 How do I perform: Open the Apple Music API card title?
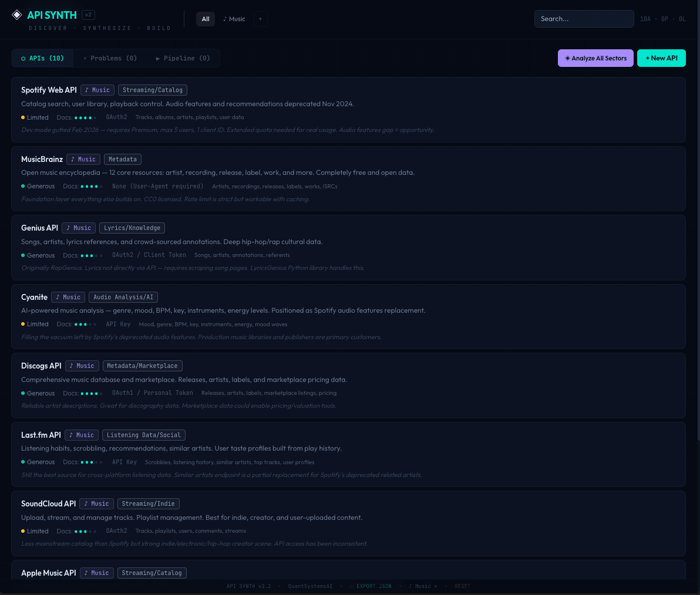point(49,573)
